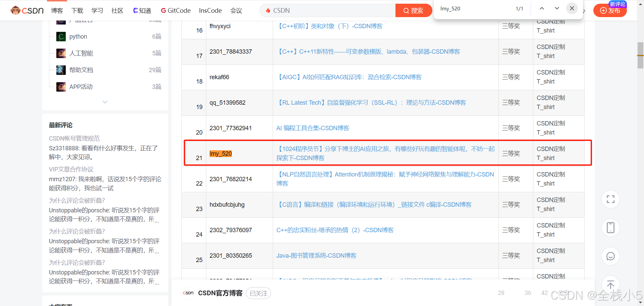The image size is (644, 306).
Task: Open the VIP文章合作协议 comment article
Action: (x=71, y=169)
